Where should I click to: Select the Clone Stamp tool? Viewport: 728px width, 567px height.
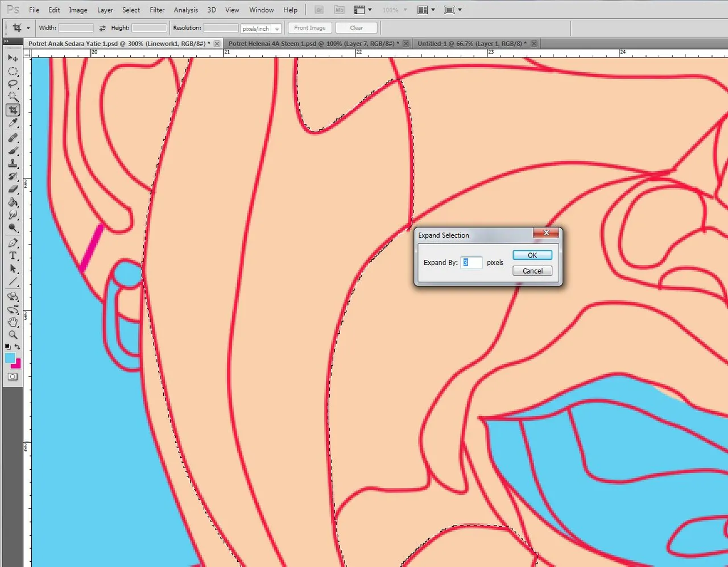coord(13,164)
